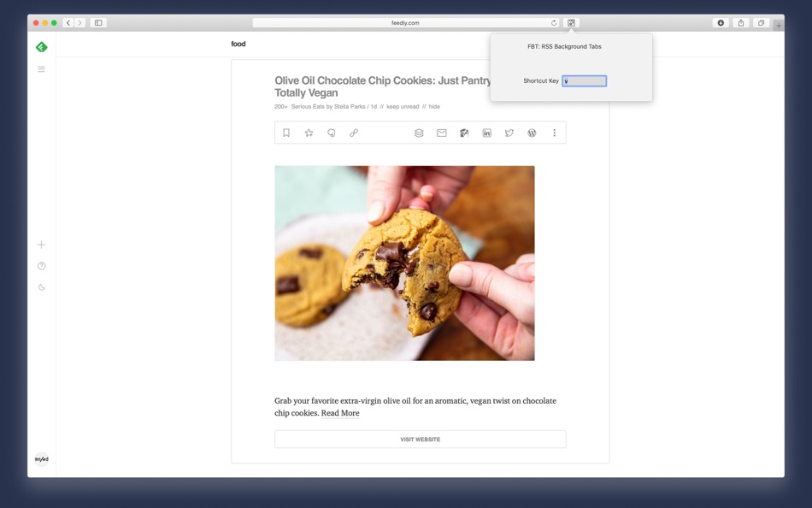Image resolution: width=812 pixels, height=508 pixels.
Task: Click the Feedly green logo icon
Action: click(41, 47)
